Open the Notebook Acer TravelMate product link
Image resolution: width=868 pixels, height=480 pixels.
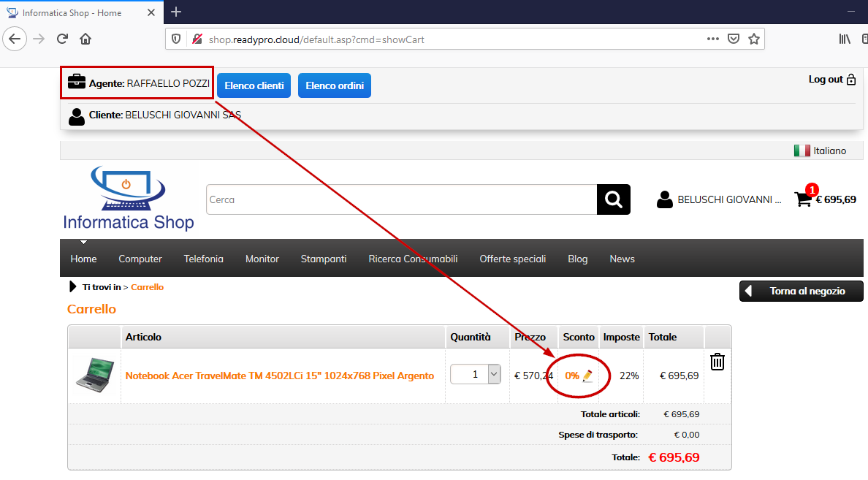coord(280,376)
